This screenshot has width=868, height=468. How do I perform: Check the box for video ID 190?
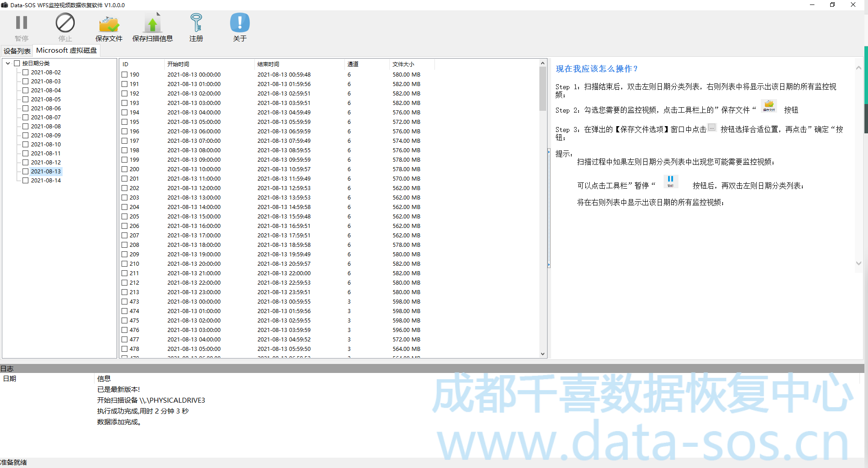[125, 75]
